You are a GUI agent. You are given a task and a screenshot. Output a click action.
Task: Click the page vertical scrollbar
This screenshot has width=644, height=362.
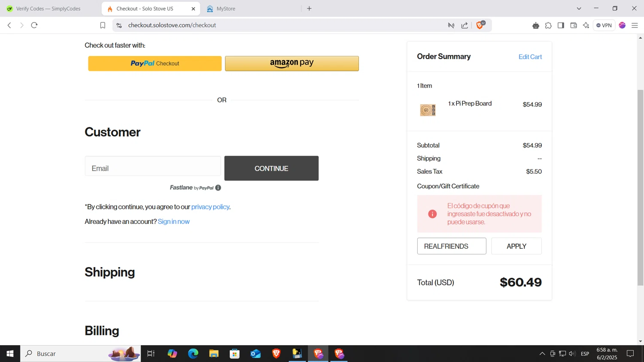pyautogui.click(x=640, y=187)
